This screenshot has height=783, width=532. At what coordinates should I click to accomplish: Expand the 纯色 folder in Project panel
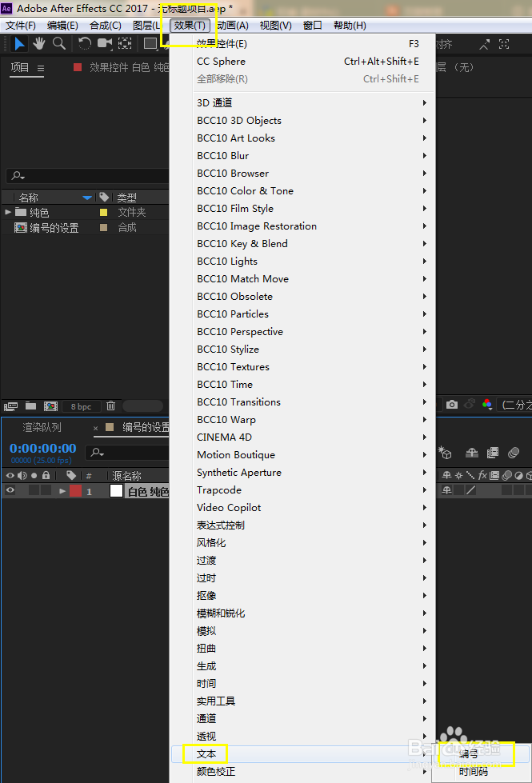[8, 212]
